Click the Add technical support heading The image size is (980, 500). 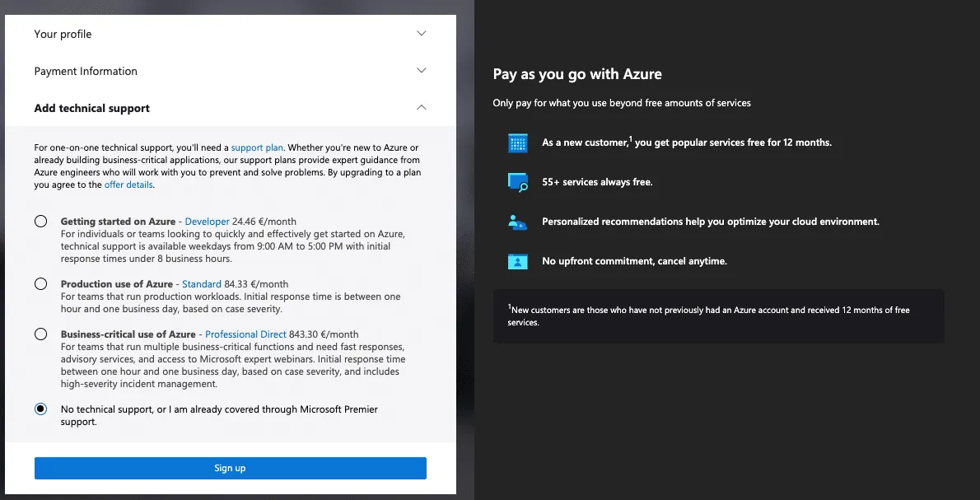pos(92,108)
